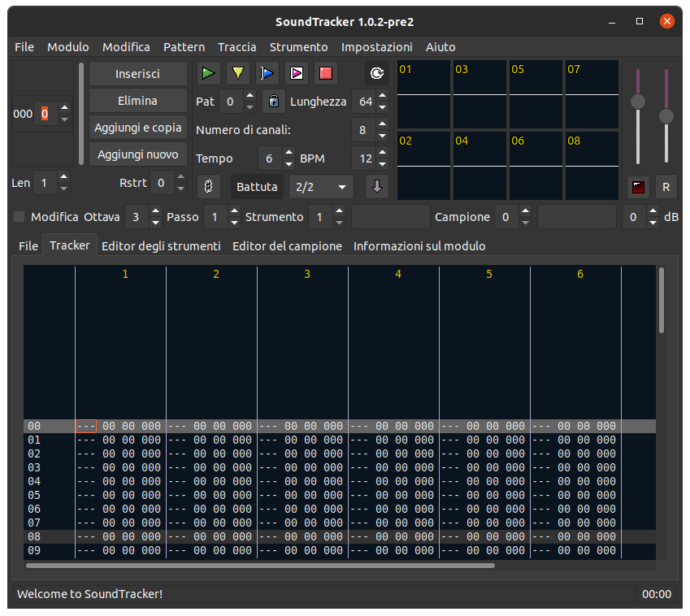Toggle scope channel 02
This screenshot has height=616, width=690.
423,166
